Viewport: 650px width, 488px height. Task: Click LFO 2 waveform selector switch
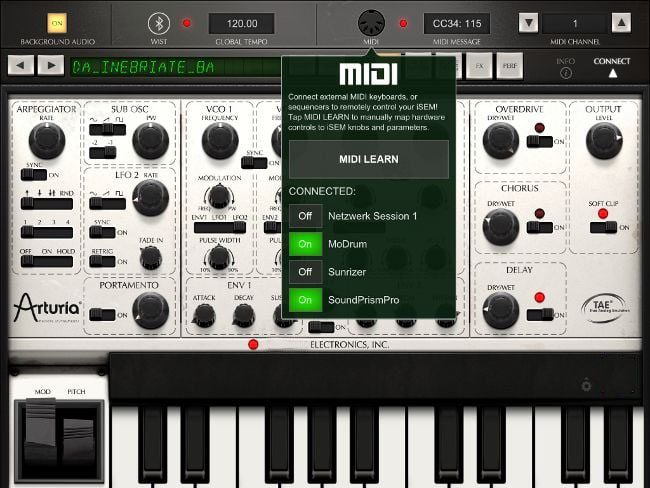107,203
